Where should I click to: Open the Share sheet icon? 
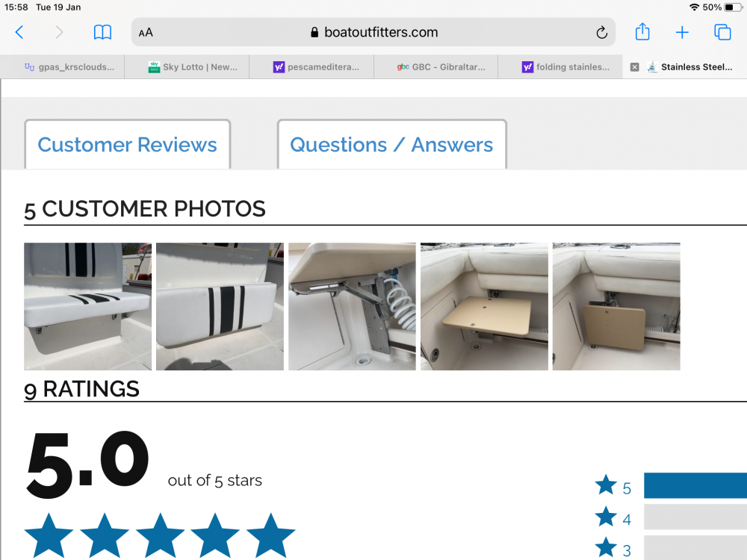click(642, 31)
